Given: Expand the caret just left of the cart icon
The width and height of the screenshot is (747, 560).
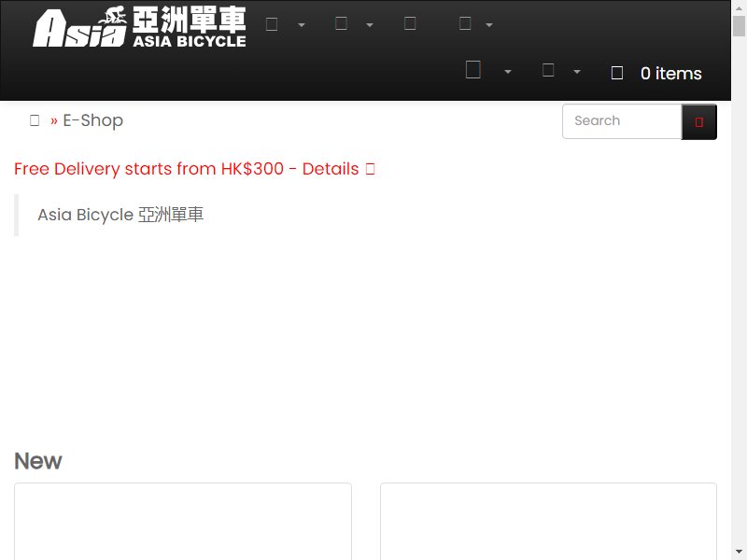Looking at the screenshot, I should click(x=577, y=72).
